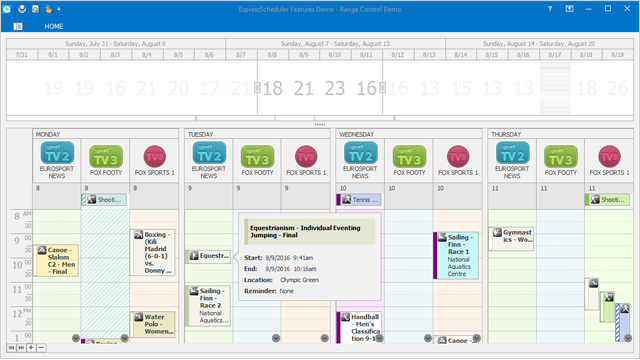640x360 pixels.
Task: Click the plus button to add visible resources
Action: [31, 348]
